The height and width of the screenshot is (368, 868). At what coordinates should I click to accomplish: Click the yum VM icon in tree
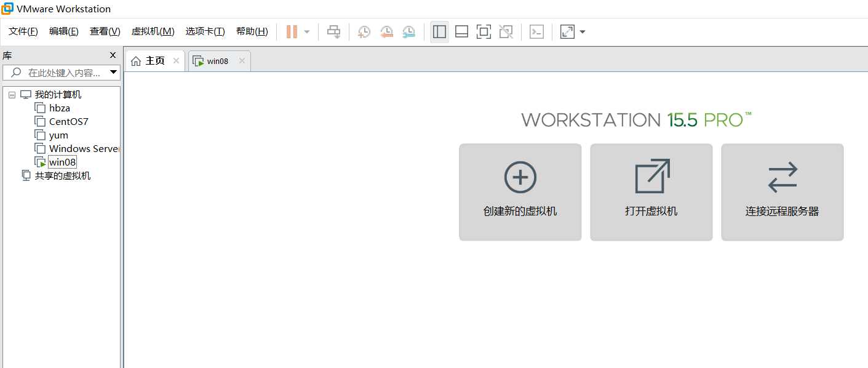click(40, 135)
